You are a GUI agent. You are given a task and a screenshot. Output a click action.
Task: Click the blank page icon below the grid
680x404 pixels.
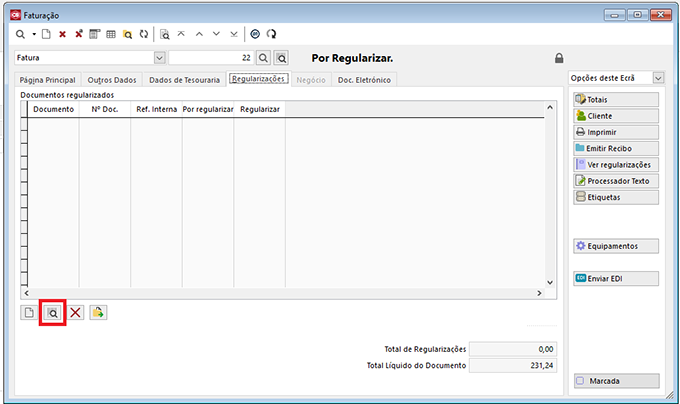pyautogui.click(x=30, y=312)
